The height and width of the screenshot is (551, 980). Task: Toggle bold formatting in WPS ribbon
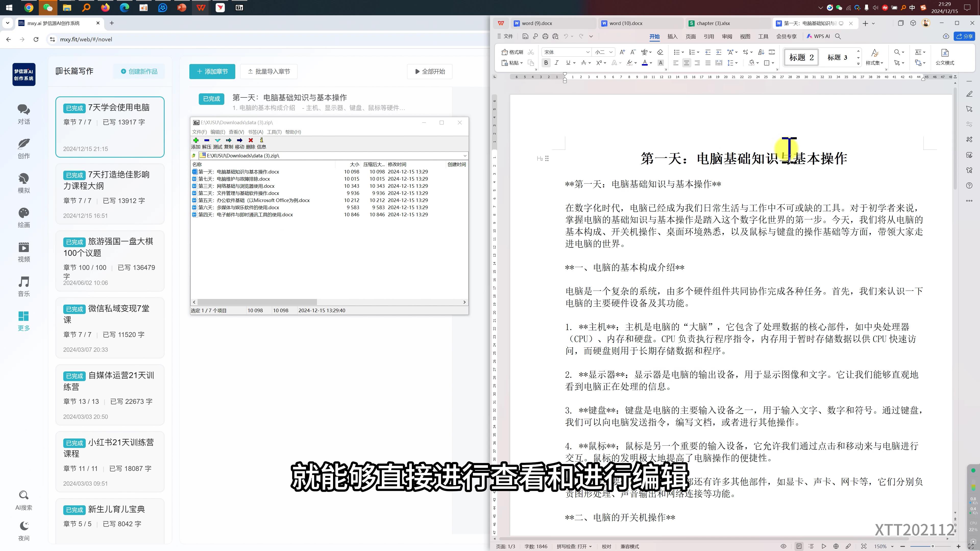point(546,63)
